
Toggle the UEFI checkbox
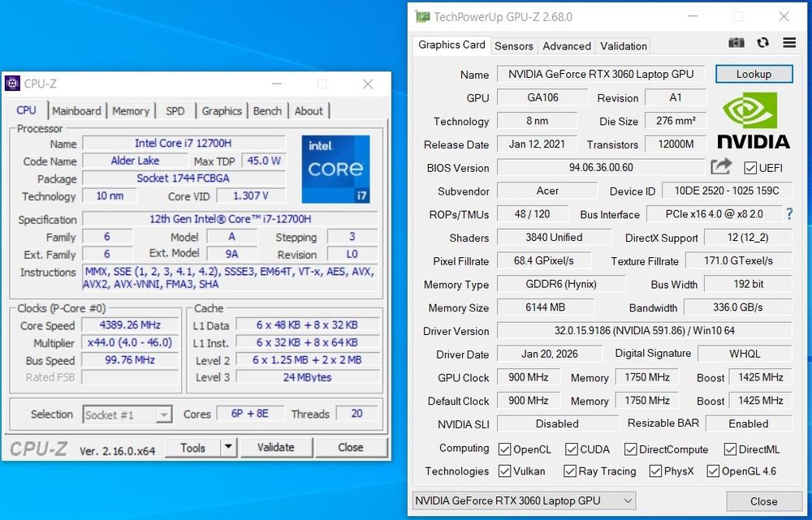(749, 168)
